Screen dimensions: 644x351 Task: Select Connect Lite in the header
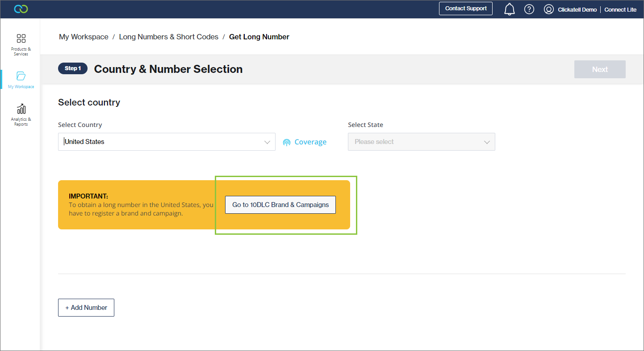click(620, 9)
